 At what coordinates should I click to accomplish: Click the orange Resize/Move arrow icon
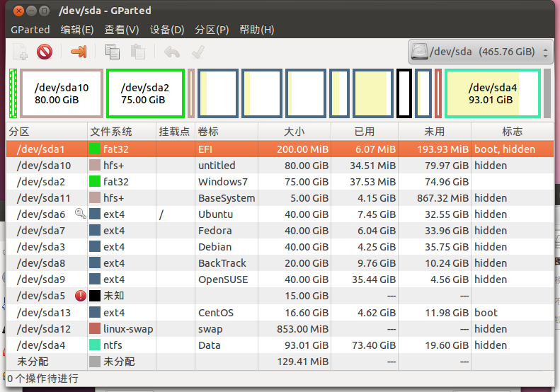click(x=79, y=52)
